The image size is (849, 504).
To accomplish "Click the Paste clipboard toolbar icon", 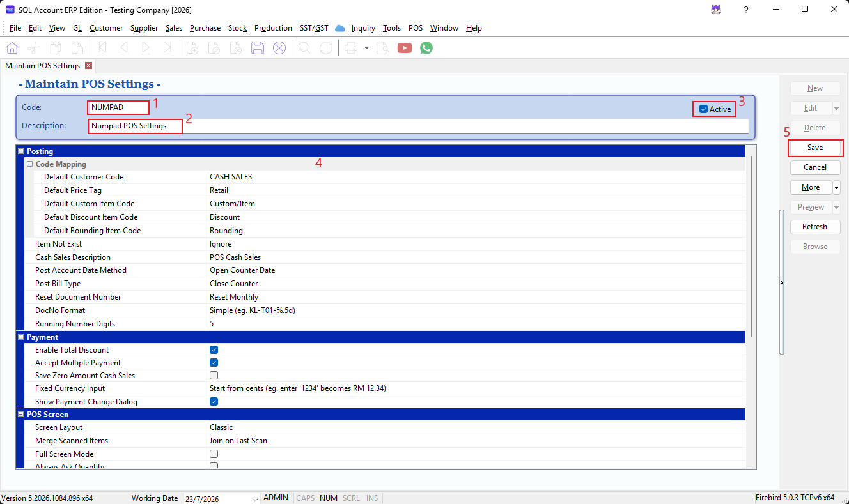I will pyautogui.click(x=77, y=48).
